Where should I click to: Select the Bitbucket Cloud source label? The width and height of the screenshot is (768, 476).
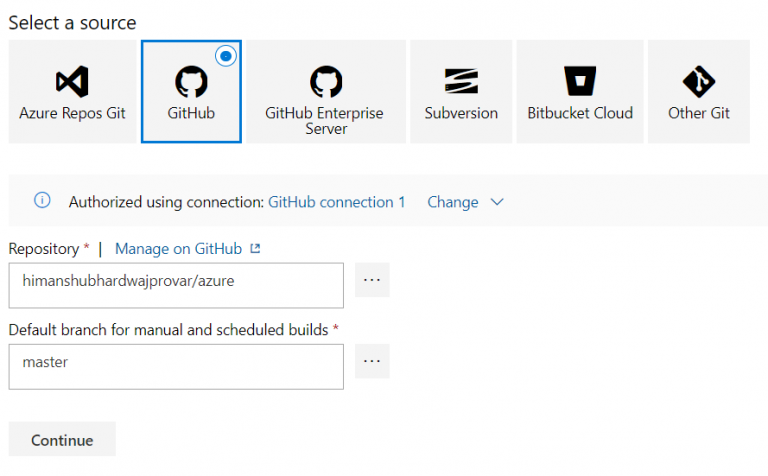coord(580,113)
